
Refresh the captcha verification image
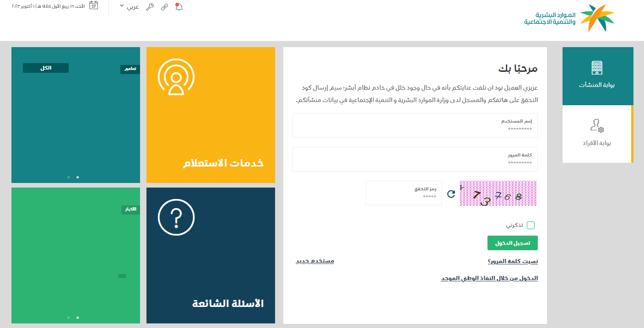(x=451, y=194)
